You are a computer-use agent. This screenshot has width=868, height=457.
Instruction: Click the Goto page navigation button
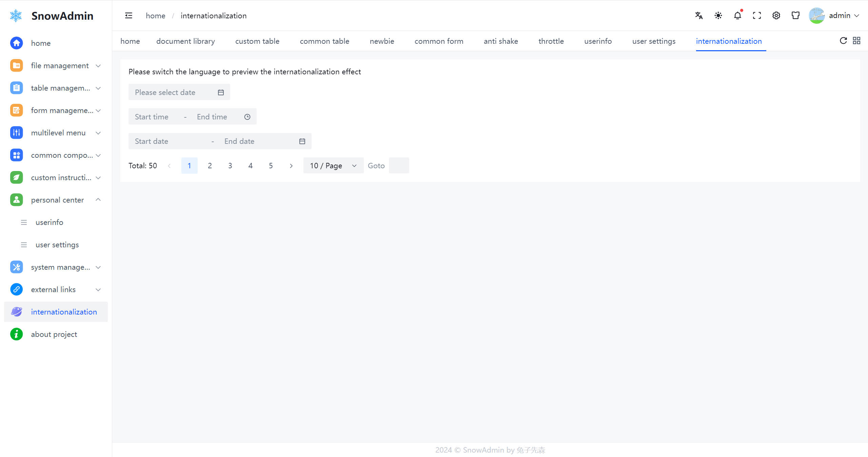[x=376, y=165]
